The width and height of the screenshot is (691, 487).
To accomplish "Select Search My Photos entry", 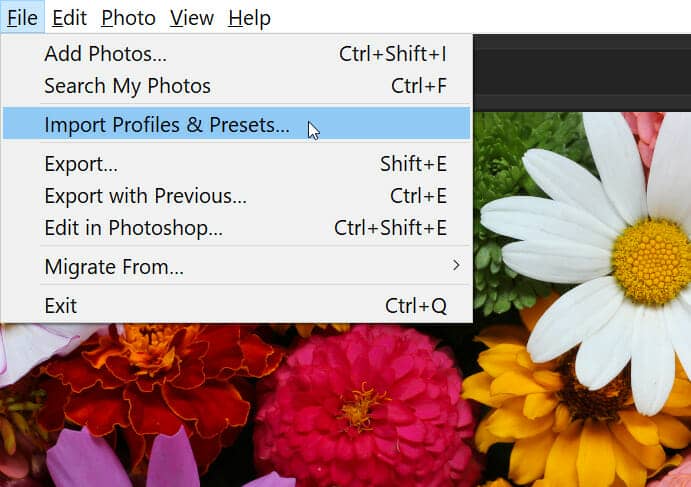I will (x=237, y=86).
